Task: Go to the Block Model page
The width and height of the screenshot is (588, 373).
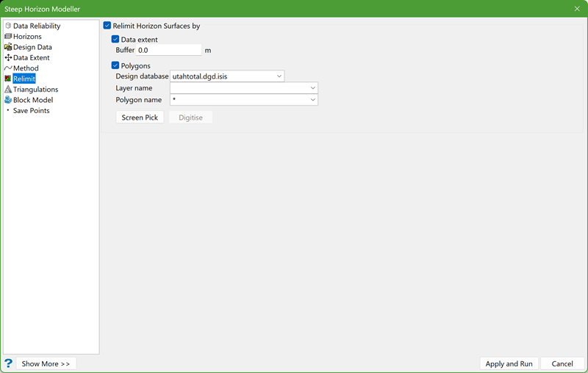Action: (33, 100)
